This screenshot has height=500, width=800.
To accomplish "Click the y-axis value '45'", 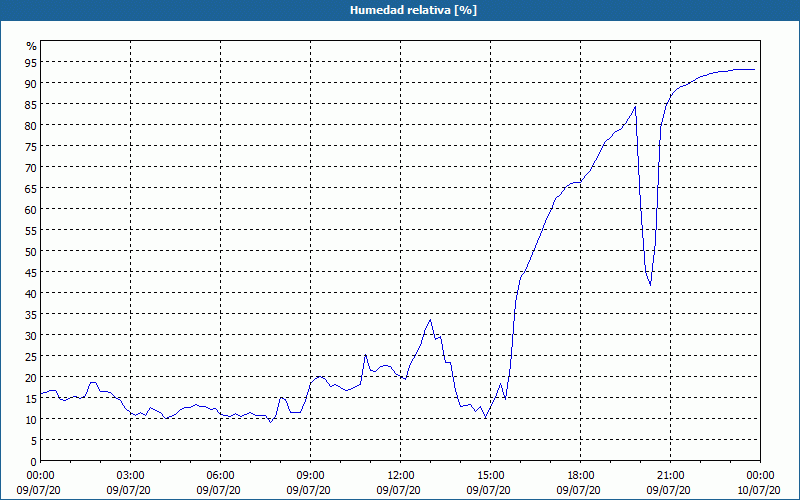I will coord(31,272).
